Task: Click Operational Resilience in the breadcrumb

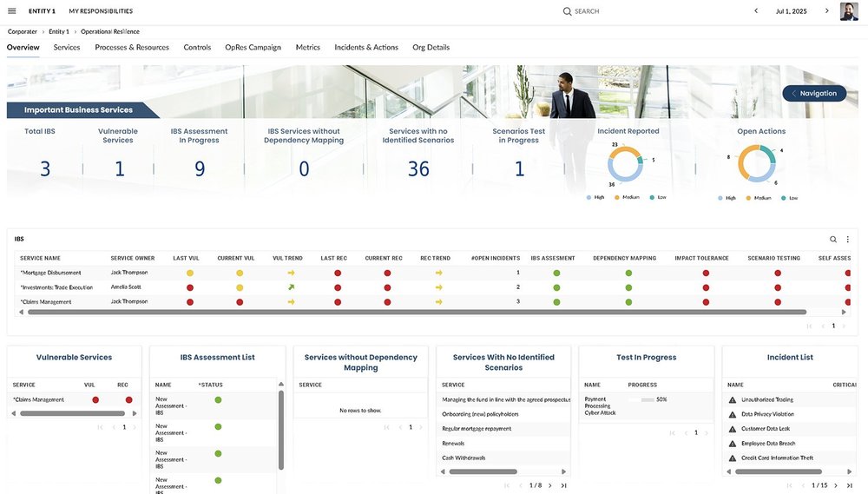Action: click(110, 31)
